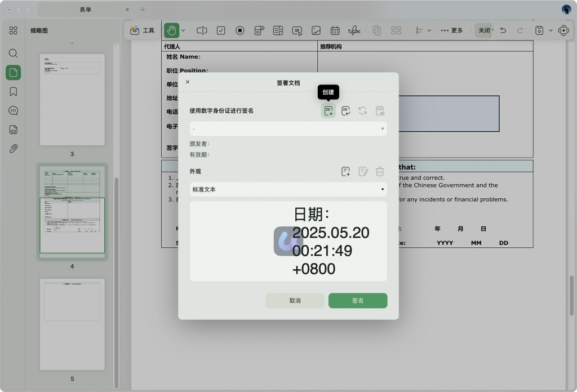
Task: Select page 4 thumbnail
Action: (x=72, y=211)
